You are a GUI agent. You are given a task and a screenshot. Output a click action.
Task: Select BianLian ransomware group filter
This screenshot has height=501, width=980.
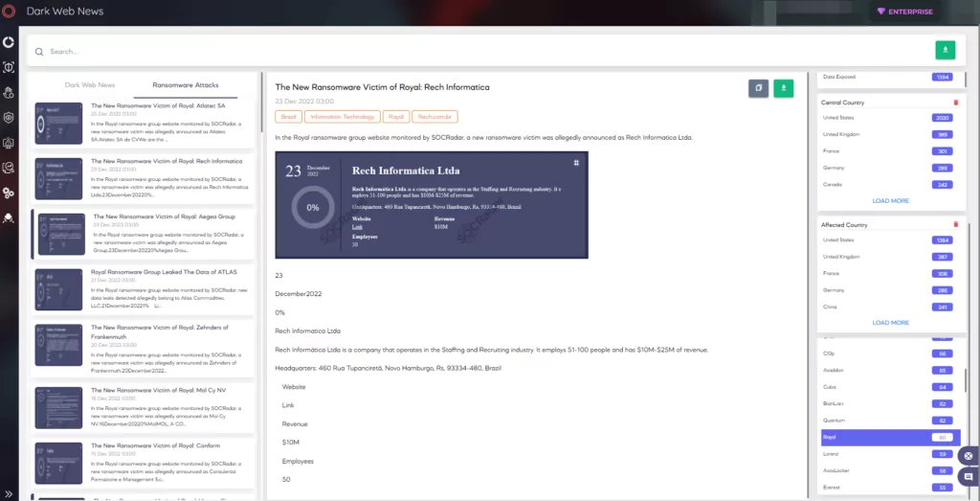point(892,404)
